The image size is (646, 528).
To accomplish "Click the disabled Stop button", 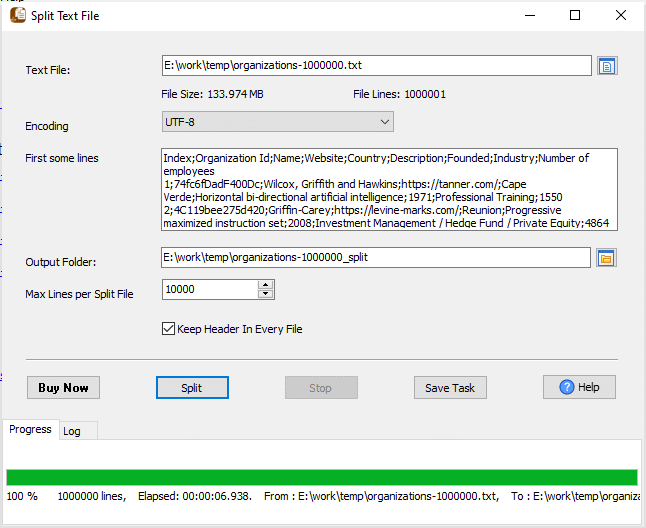I will coord(320,388).
